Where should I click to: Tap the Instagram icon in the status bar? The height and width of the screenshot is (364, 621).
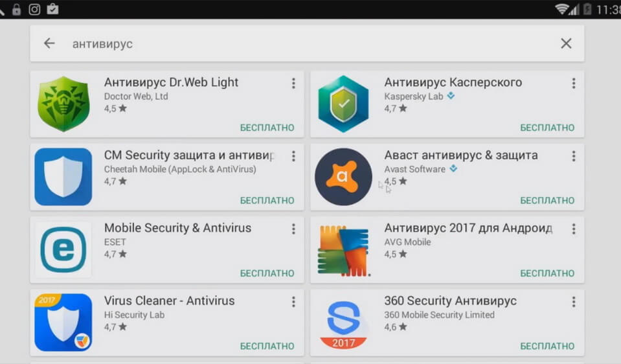point(34,9)
